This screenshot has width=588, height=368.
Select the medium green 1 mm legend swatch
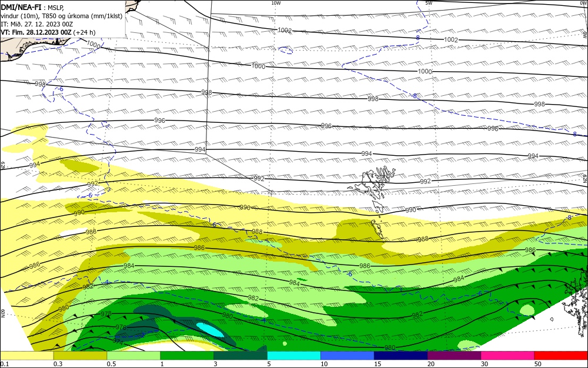(x=187, y=356)
